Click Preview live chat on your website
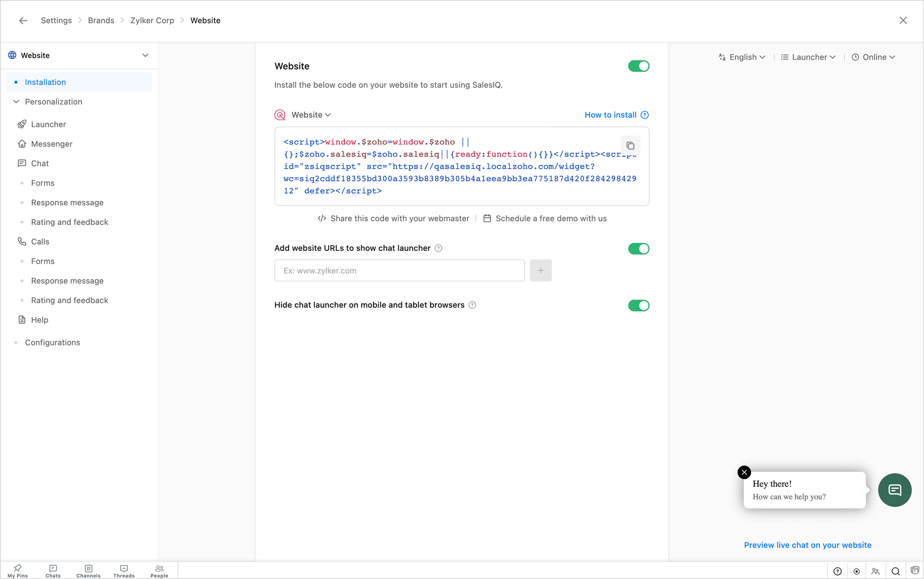Screen dimensions: 924x579 pyautogui.click(x=807, y=545)
